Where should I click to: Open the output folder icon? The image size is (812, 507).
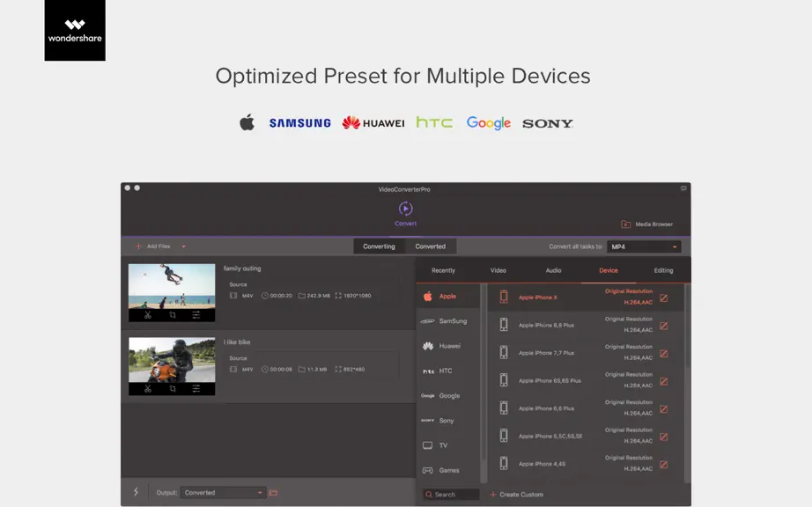coord(273,493)
